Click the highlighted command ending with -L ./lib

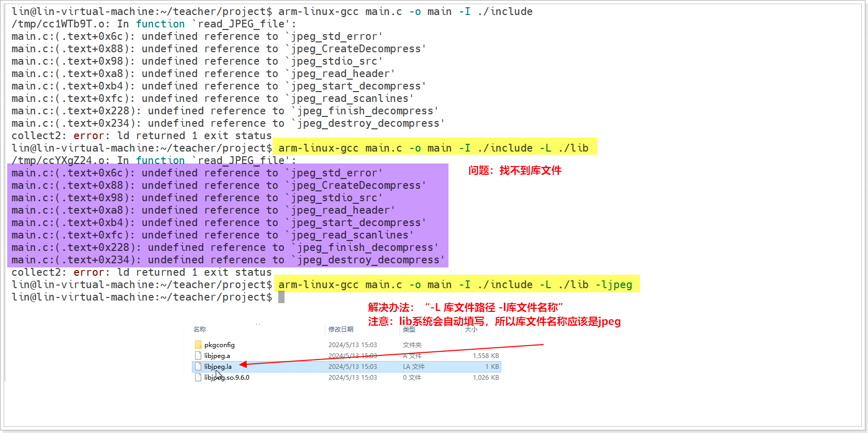coord(433,148)
